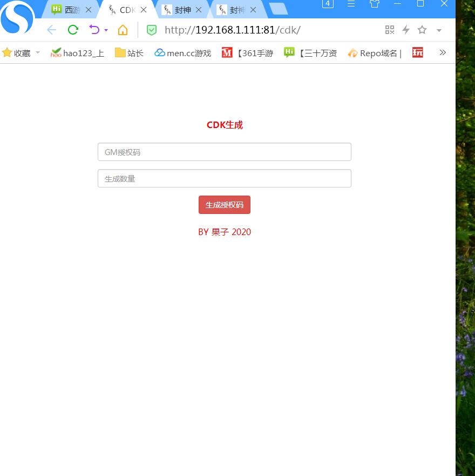The image size is (475, 476).
Task: Click the lightning speed mode icon
Action: coord(406,30)
